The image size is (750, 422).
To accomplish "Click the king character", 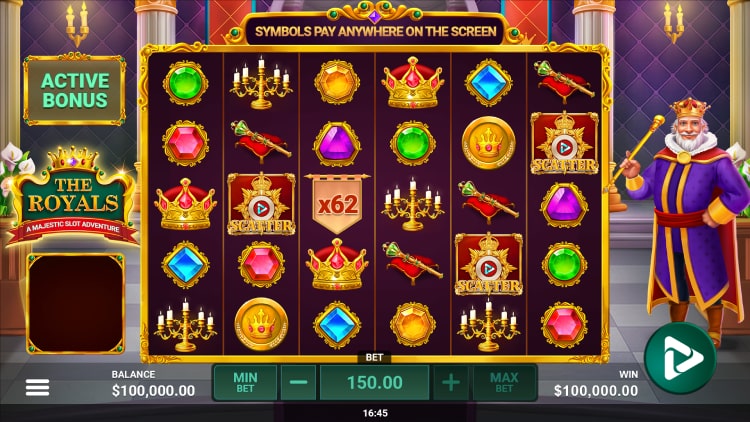I will pyautogui.click(x=682, y=218).
